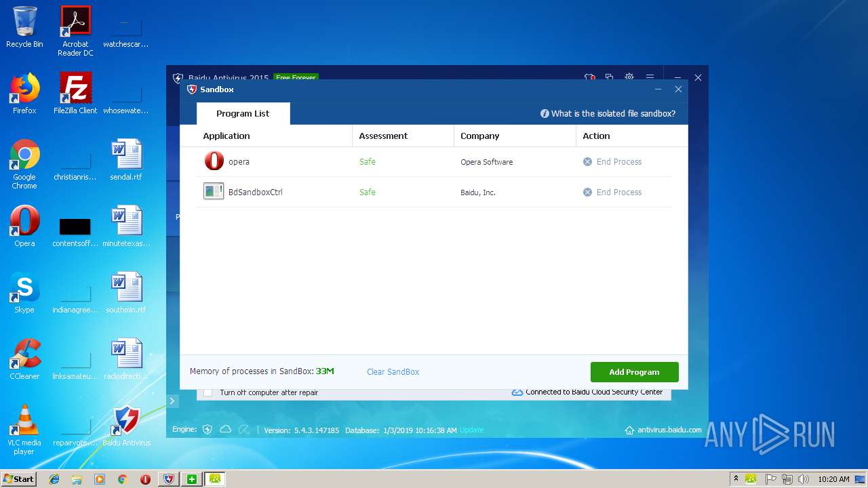Screen dimensions: 868x488
Task: Open Baidu Antivirus main menu icon
Action: (650, 77)
